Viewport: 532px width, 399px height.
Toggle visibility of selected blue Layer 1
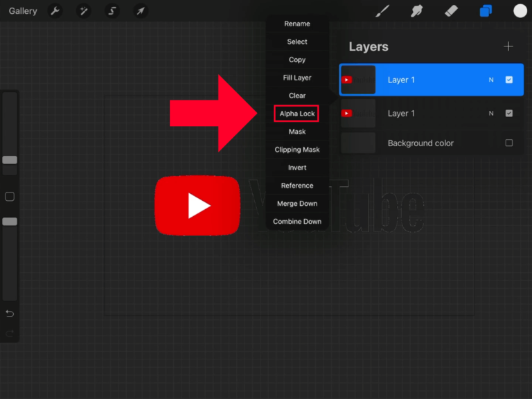(x=508, y=80)
